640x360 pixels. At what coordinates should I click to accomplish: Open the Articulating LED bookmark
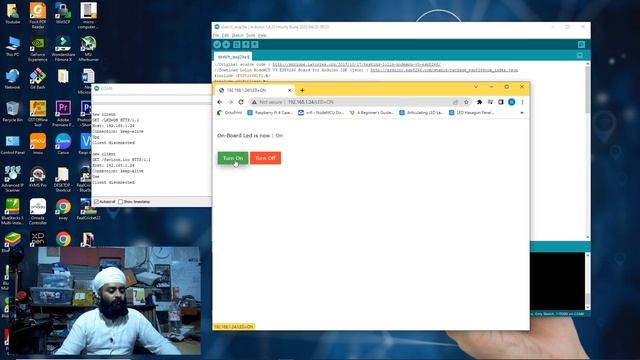click(x=421, y=113)
